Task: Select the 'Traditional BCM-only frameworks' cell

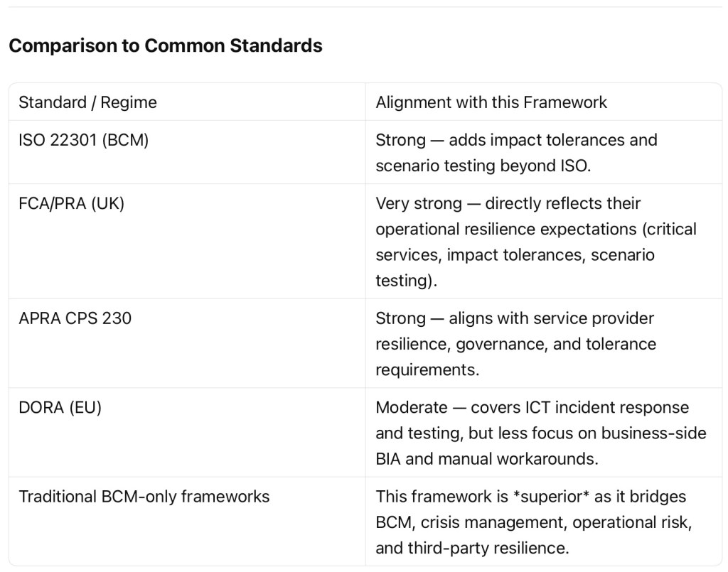Action: 144,496
